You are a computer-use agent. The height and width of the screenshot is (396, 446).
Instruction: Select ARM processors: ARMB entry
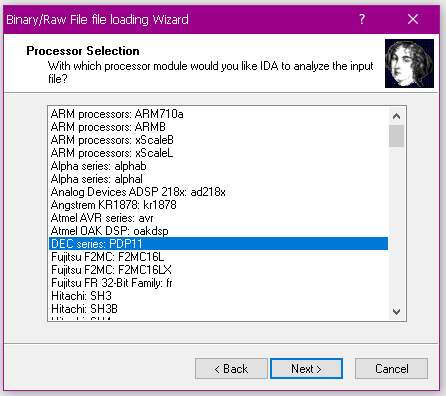218,127
